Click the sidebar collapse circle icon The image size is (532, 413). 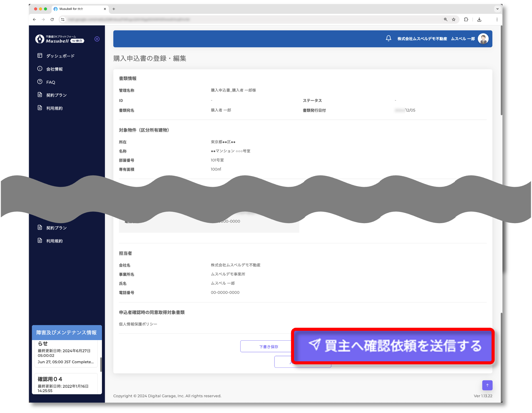click(97, 39)
